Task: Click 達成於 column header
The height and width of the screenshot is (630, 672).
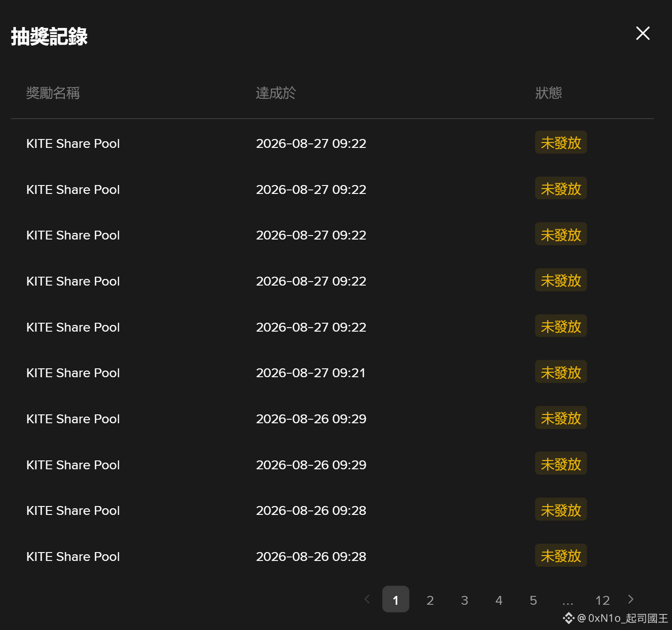Action: (276, 93)
